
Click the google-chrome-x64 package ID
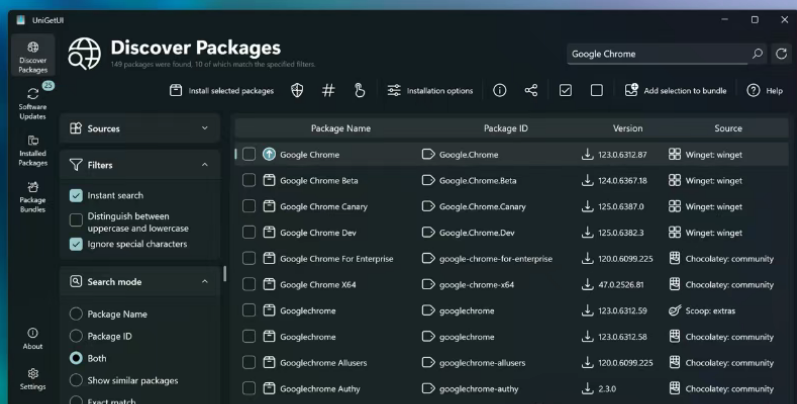tap(476, 285)
